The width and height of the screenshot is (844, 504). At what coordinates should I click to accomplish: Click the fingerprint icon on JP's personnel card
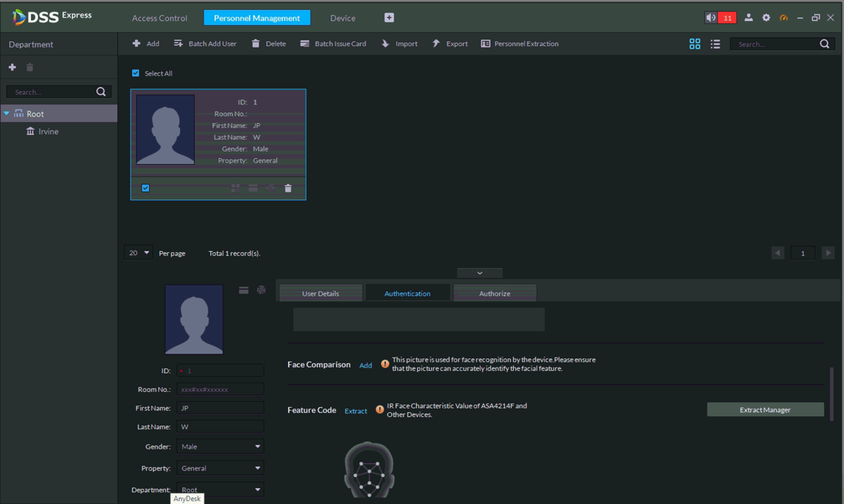pos(270,188)
